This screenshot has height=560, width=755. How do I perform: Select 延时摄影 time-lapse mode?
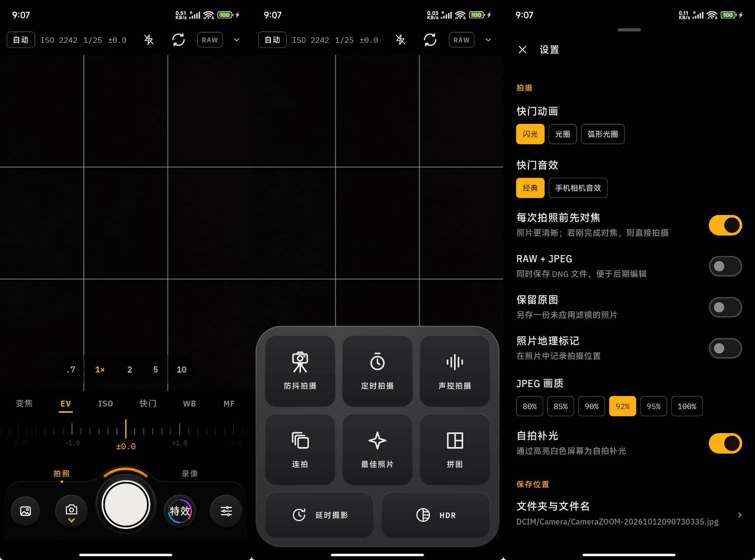coord(319,515)
